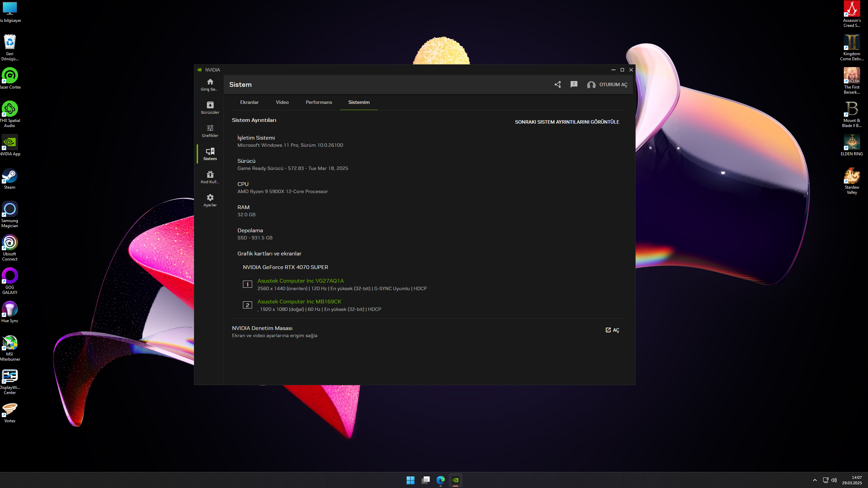Select the Sistem sidebar item
This screenshot has width=868, height=488.
point(210,154)
